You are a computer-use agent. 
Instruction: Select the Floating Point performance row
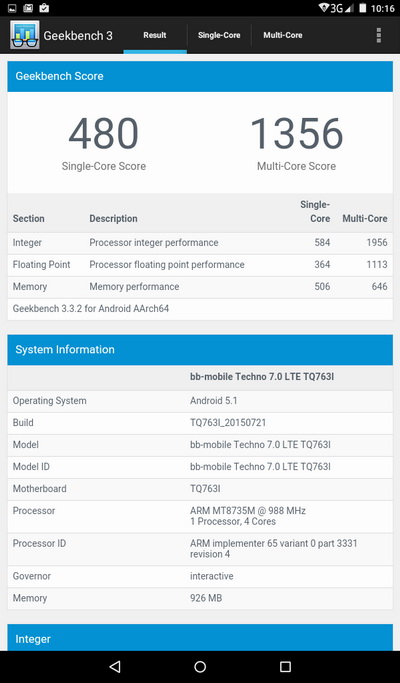[x=200, y=265]
